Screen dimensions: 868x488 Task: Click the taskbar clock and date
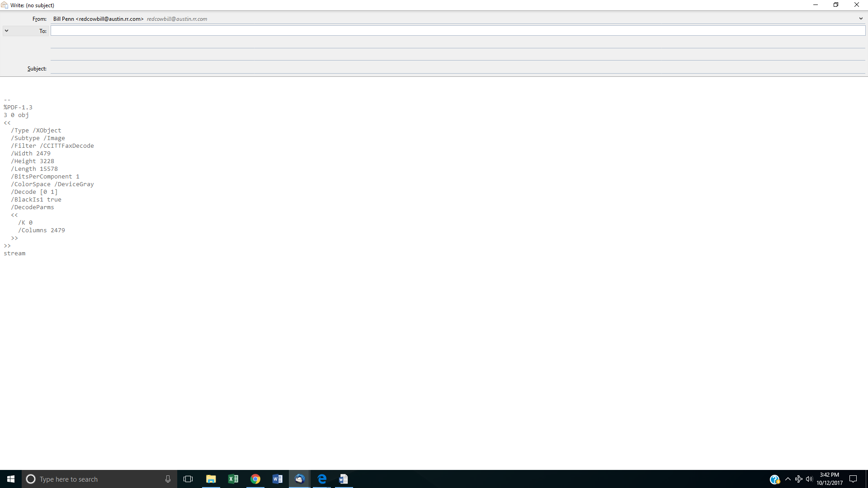tap(830, 479)
